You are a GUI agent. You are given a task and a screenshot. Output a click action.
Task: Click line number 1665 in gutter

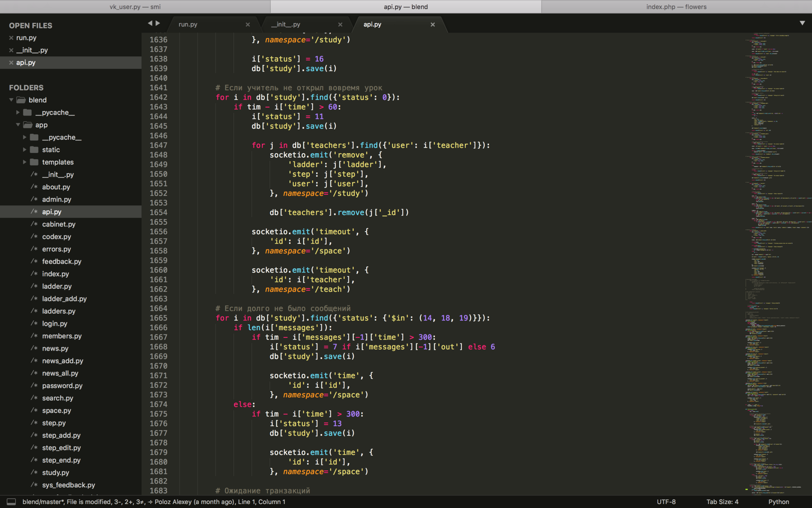tap(158, 318)
